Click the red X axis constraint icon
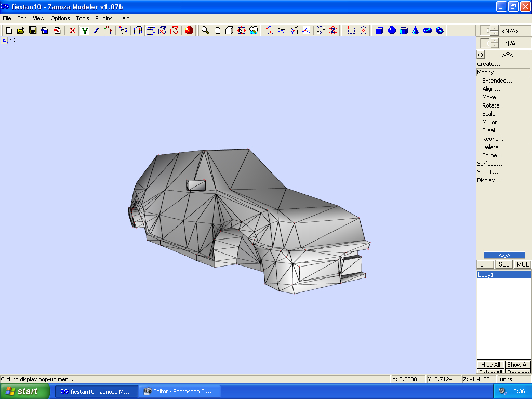532x399 pixels. tap(72, 31)
